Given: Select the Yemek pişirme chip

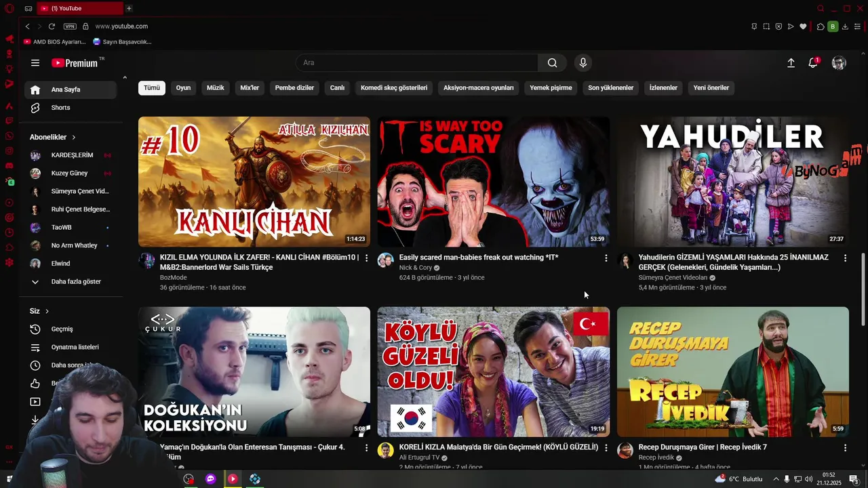Looking at the screenshot, I should tap(551, 88).
